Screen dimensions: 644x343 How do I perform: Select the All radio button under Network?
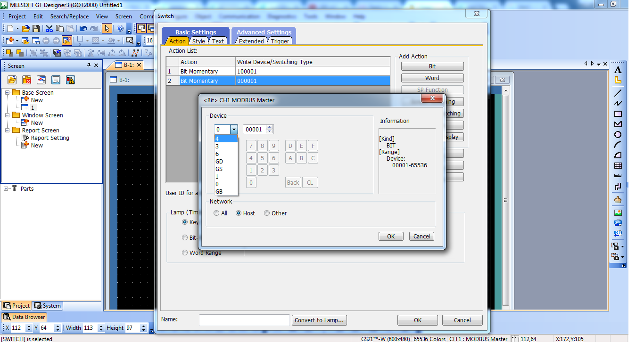[216, 213]
